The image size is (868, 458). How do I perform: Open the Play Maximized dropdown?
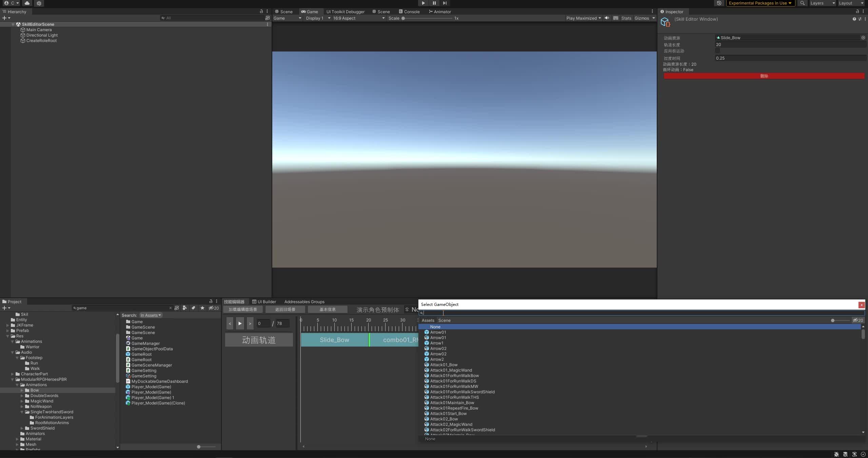(583, 18)
